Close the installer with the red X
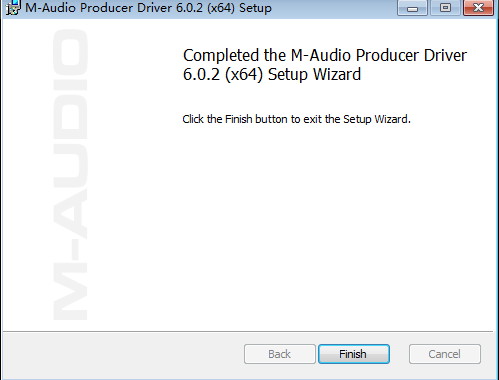 coord(478,7)
